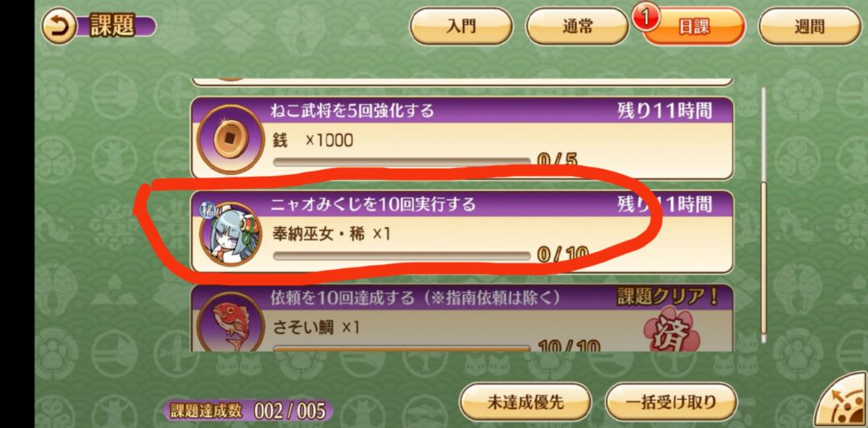Switch to the 通常 tab
Screen dimensions: 868x428
click(x=577, y=26)
